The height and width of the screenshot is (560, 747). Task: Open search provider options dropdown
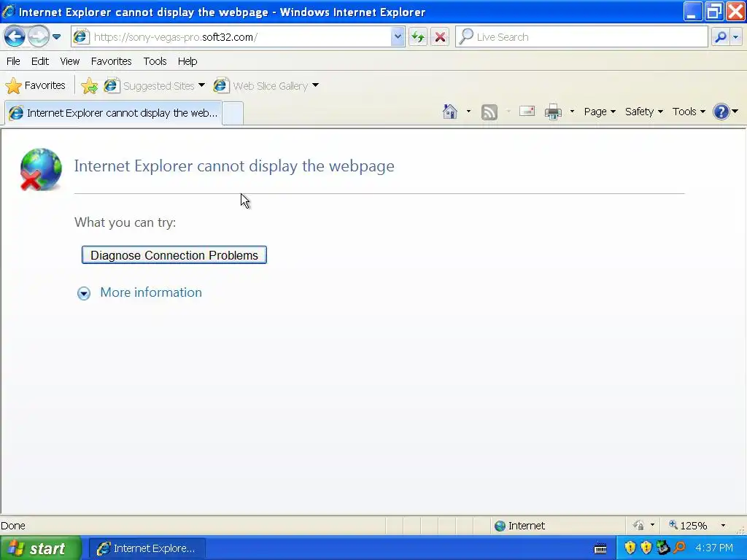(736, 36)
